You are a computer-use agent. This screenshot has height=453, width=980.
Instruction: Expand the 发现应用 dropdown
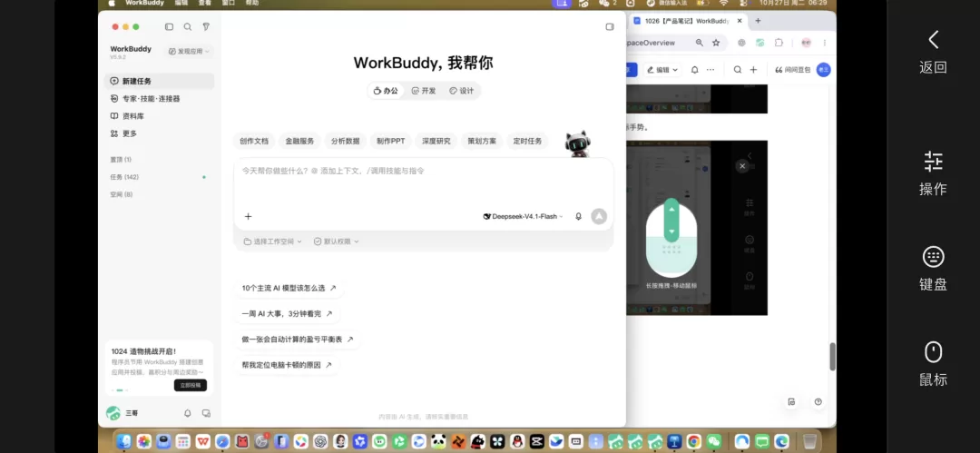pos(190,52)
